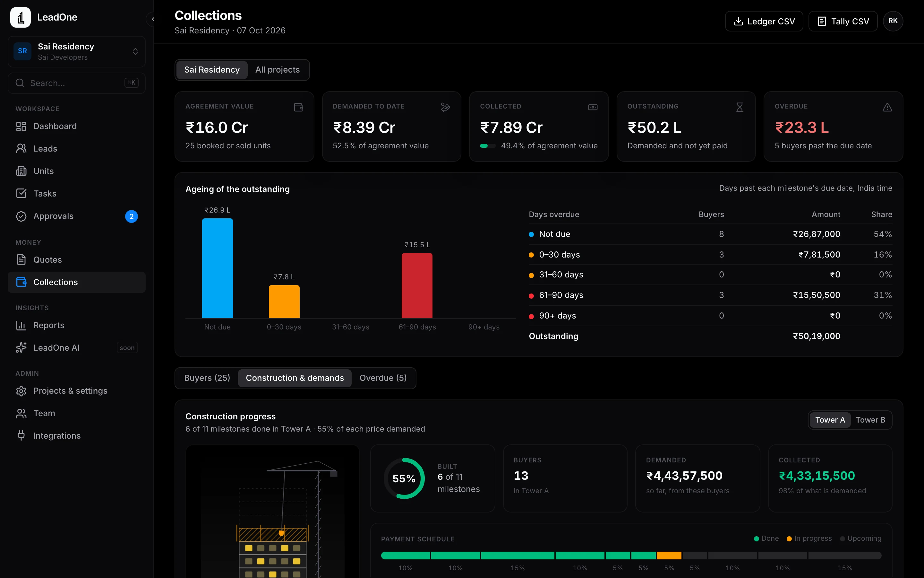This screenshot has width=924, height=578.
Task: Select Tower B in construction progress
Action: [x=870, y=420]
